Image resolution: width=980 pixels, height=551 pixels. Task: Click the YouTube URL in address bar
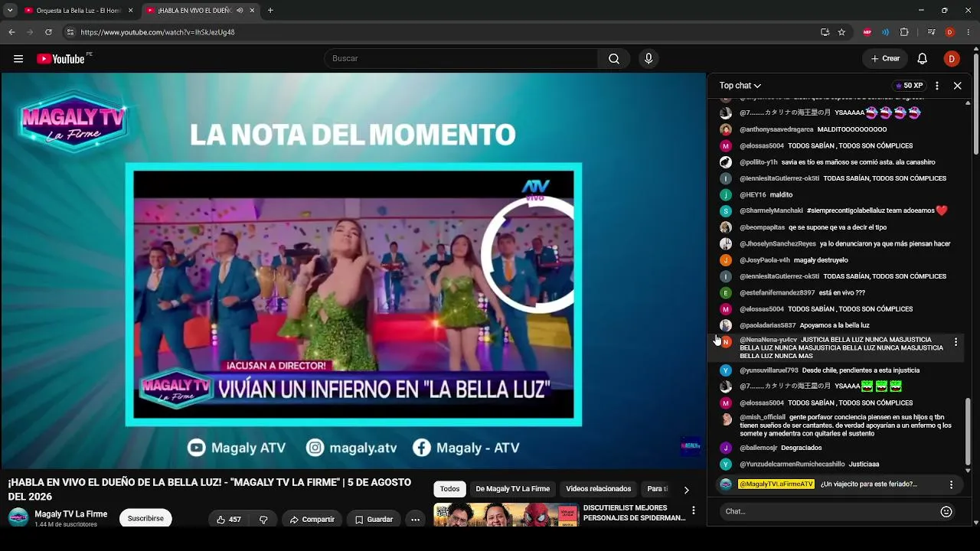click(x=158, y=32)
